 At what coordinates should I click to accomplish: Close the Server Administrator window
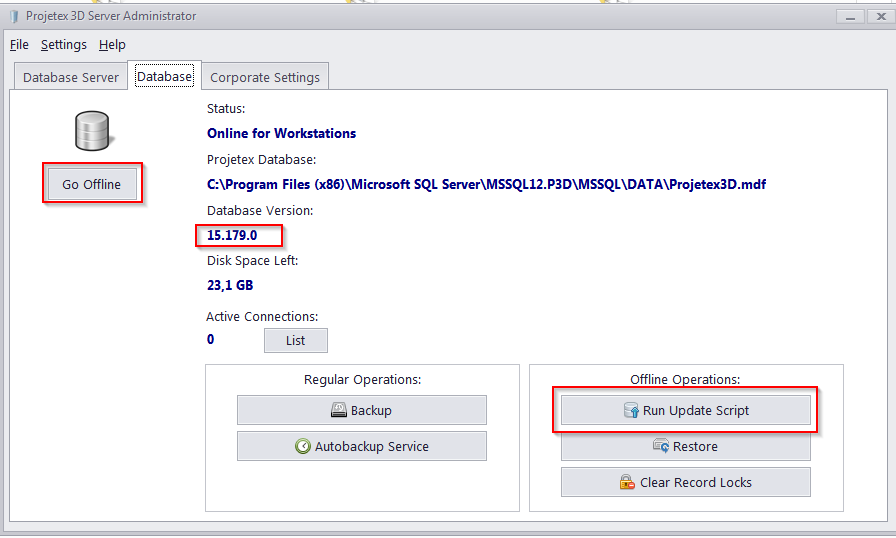pyautogui.click(x=881, y=17)
